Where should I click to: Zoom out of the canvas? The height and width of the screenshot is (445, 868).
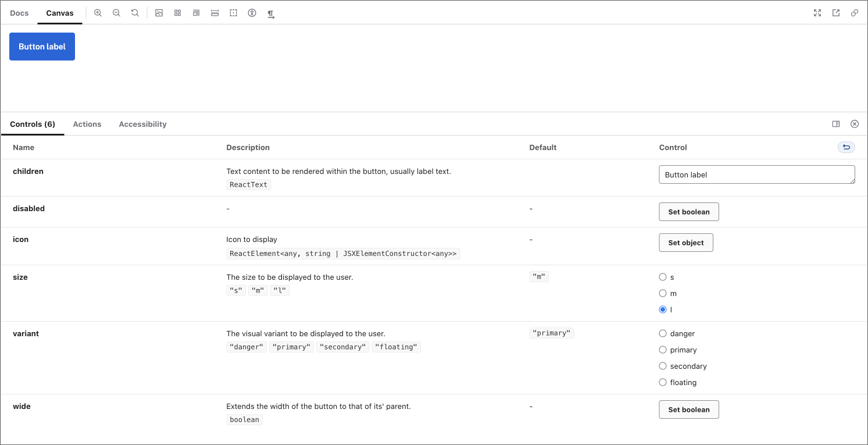(x=116, y=13)
